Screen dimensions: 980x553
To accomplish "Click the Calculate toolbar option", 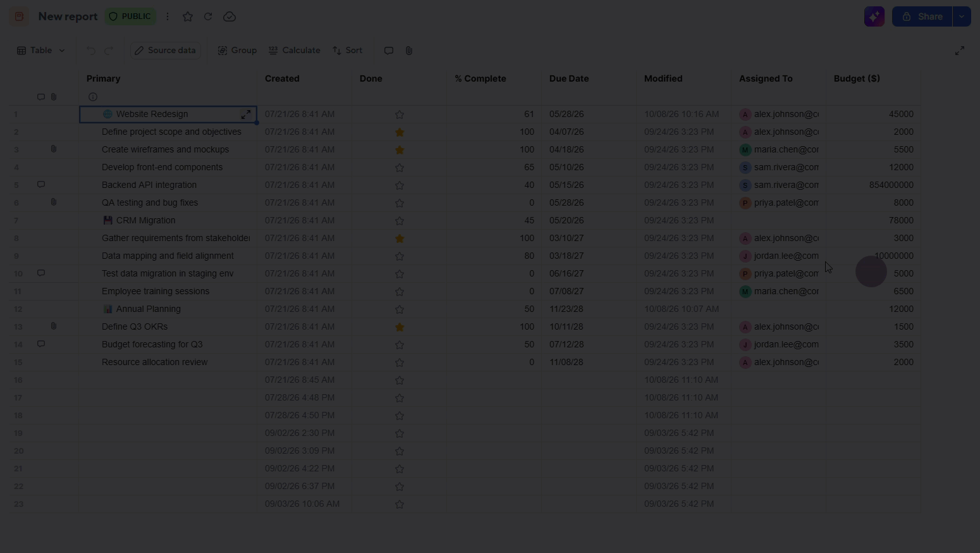I will [x=295, y=51].
